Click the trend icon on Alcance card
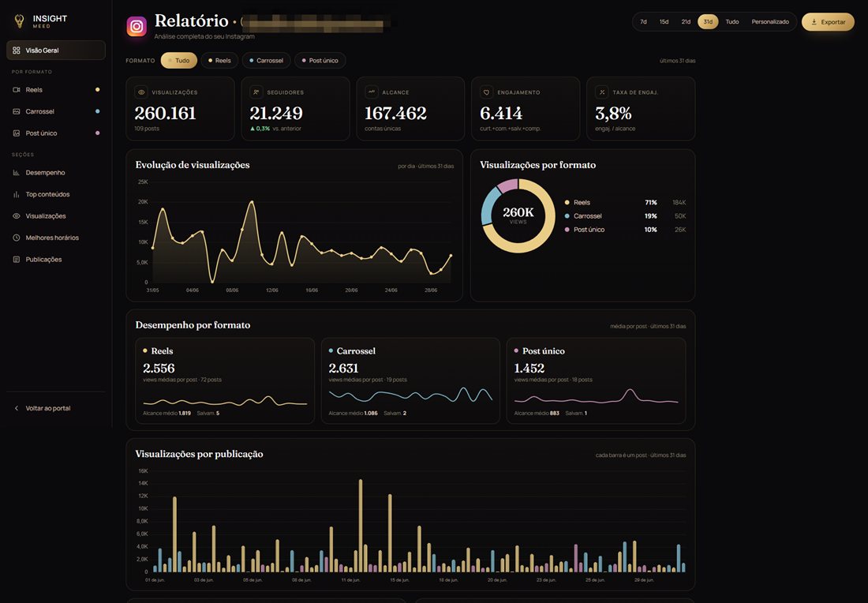Viewport: 868px width, 603px height. pos(372,92)
